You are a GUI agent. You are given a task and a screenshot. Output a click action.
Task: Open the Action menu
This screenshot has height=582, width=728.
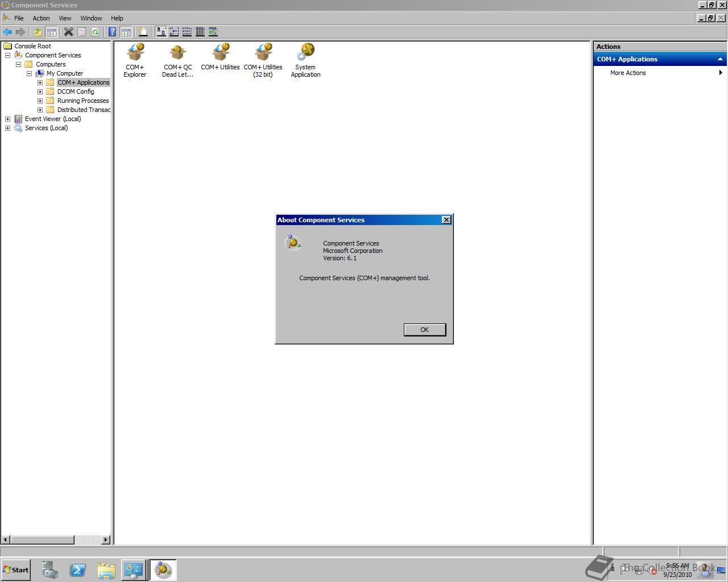(41, 18)
